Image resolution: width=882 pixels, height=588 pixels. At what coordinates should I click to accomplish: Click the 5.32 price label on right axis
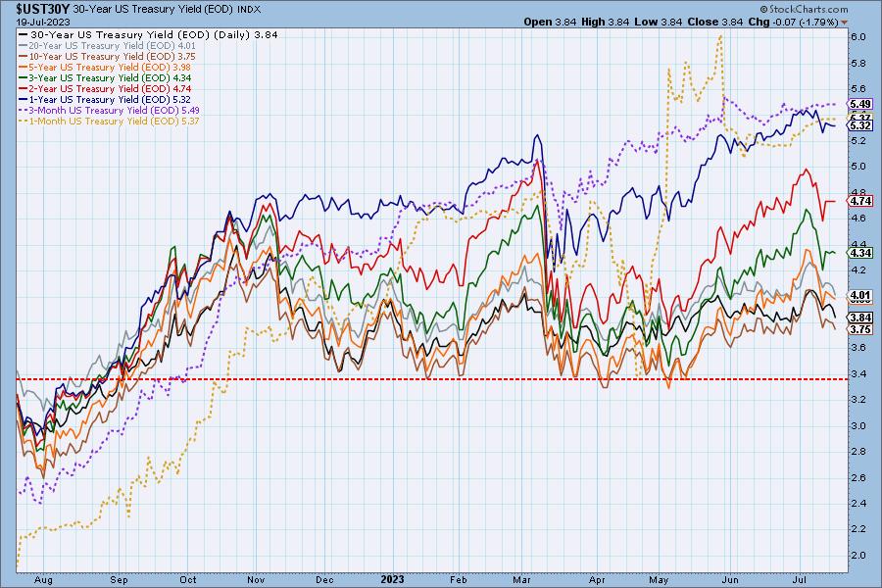pos(860,125)
